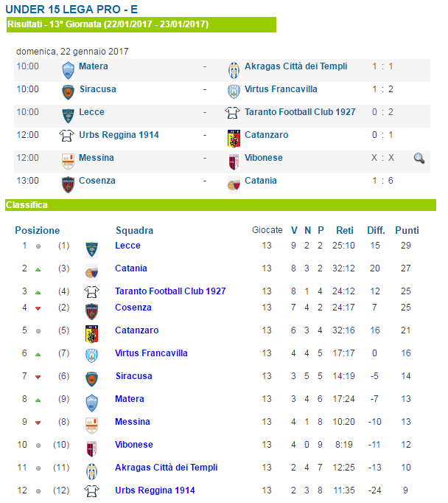Screen dimensions: 448x503
Task: Open Akragas Città dei Templi results link
Action: tap(295, 66)
